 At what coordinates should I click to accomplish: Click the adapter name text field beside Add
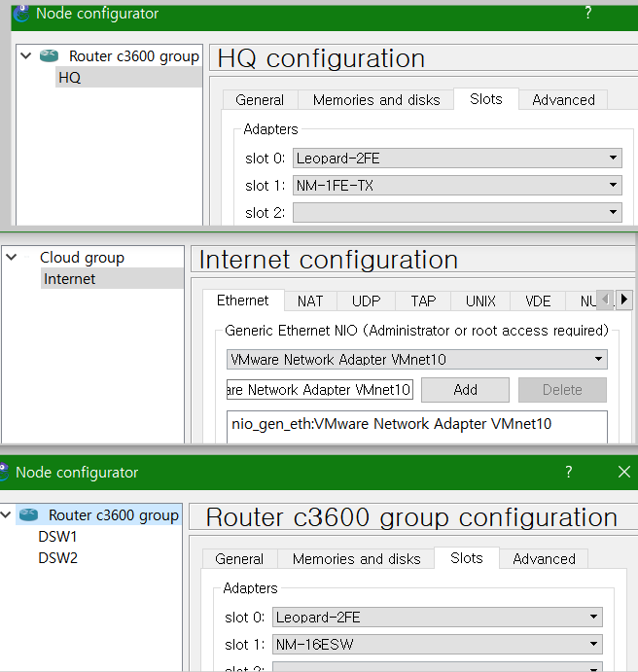pyautogui.click(x=320, y=390)
